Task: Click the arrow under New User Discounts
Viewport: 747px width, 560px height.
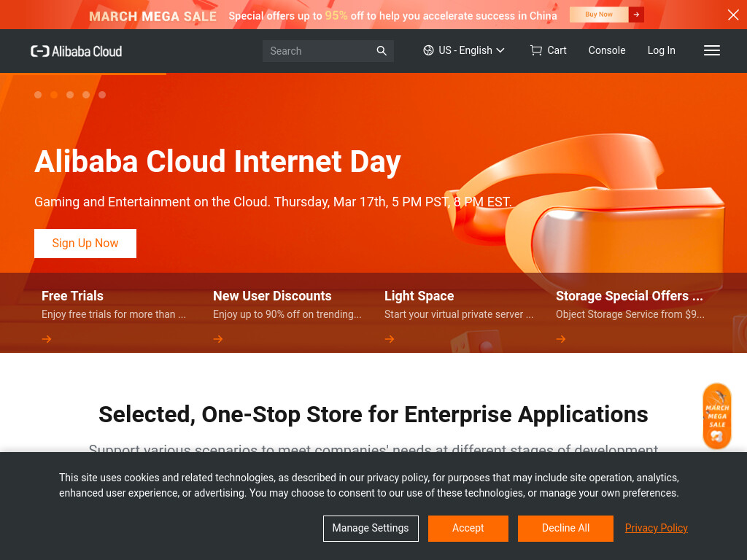Action: [x=218, y=339]
